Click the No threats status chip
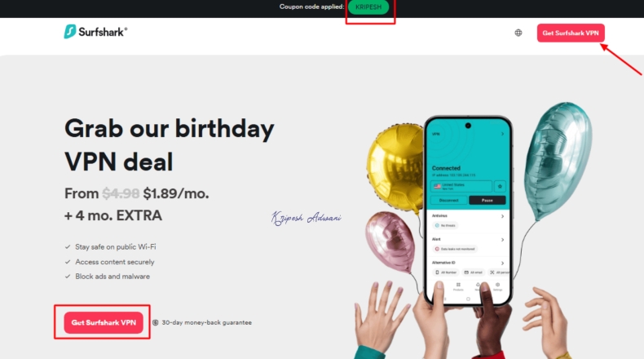The height and width of the screenshot is (359, 644). click(x=445, y=225)
